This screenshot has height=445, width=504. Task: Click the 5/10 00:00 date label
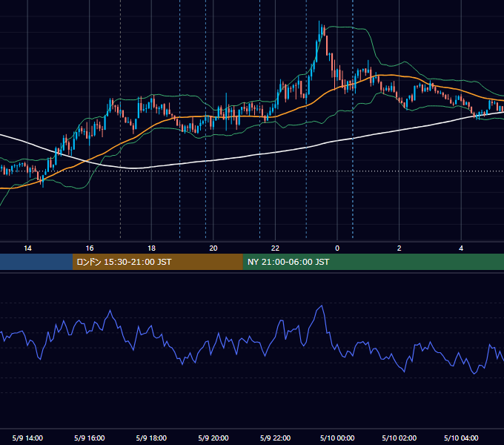(337, 438)
